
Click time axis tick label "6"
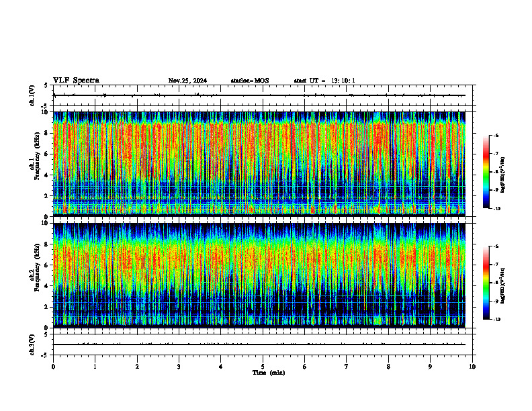[305, 366]
